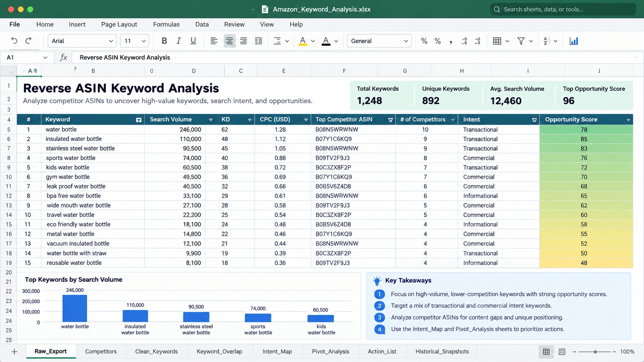Center align the cell text
The image size is (644, 362).
click(x=229, y=41)
